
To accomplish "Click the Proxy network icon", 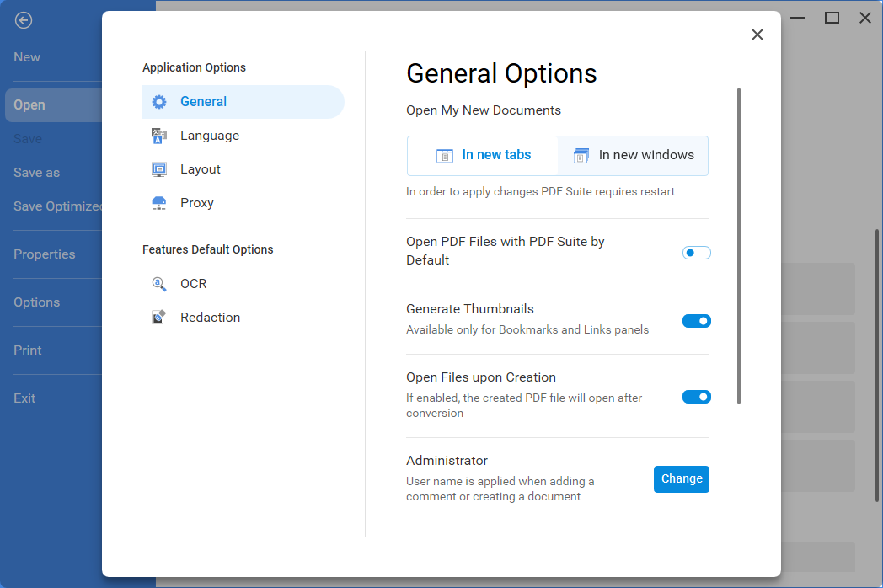I will pos(159,203).
